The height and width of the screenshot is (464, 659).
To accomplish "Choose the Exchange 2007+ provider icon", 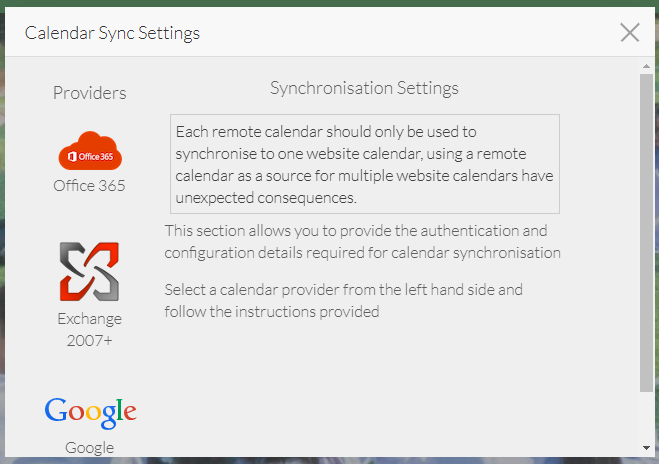I will pyautogui.click(x=90, y=272).
